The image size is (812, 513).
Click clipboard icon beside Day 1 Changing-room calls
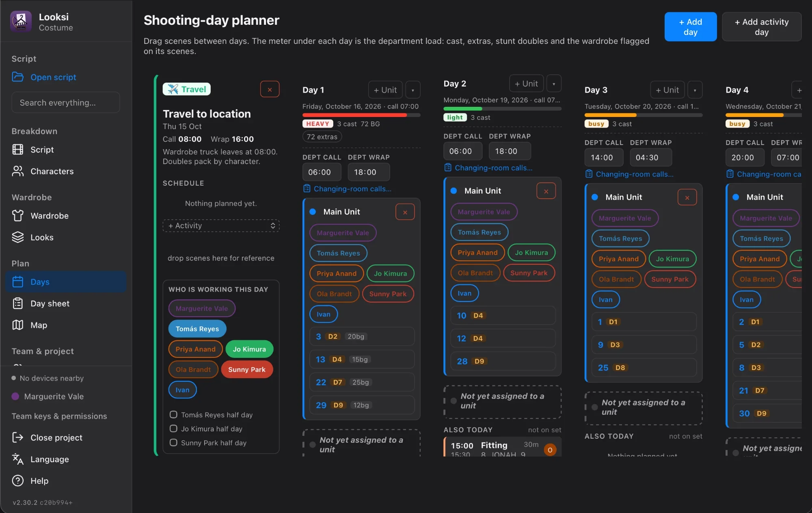point(307,188)
